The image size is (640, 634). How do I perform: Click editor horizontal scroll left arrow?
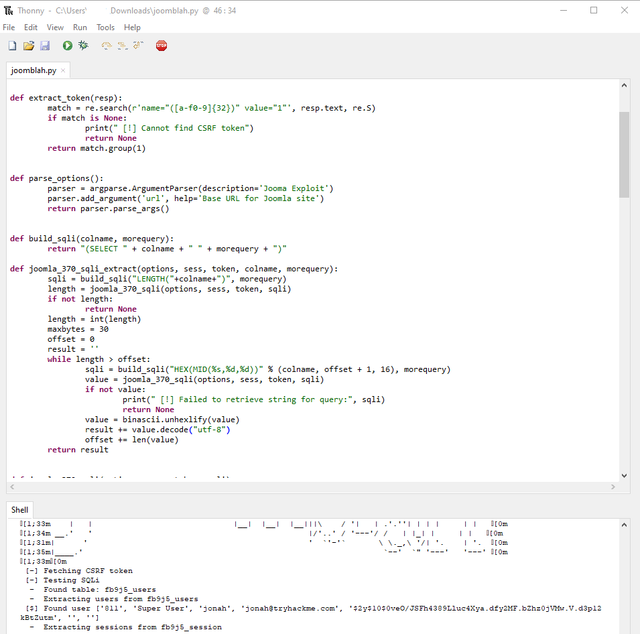(12, 487)
